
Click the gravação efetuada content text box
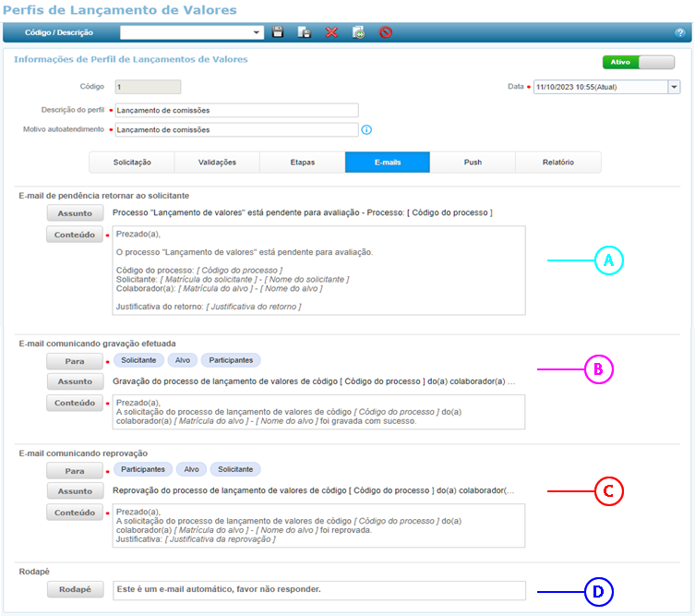(x=318, y=412)
